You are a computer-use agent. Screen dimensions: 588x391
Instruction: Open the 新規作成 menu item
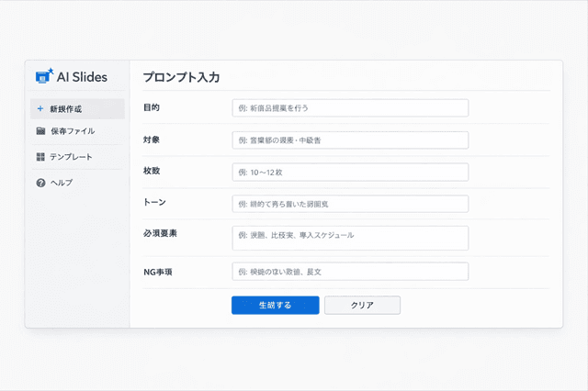[77, 109]
